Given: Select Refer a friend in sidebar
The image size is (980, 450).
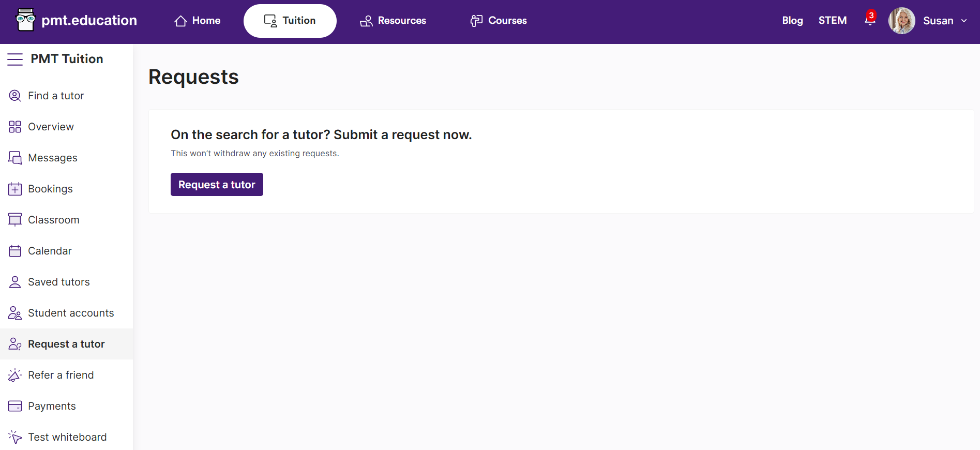Looking at the screenshot, I should (61, 375).
